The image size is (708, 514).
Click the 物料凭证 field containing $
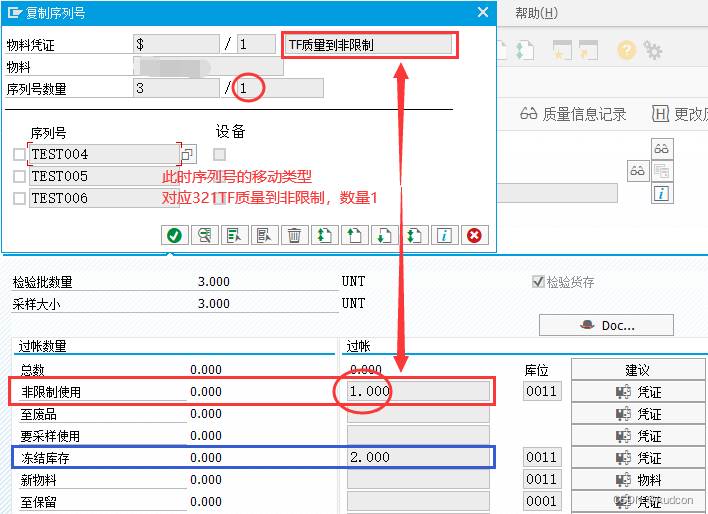point(177,44)
